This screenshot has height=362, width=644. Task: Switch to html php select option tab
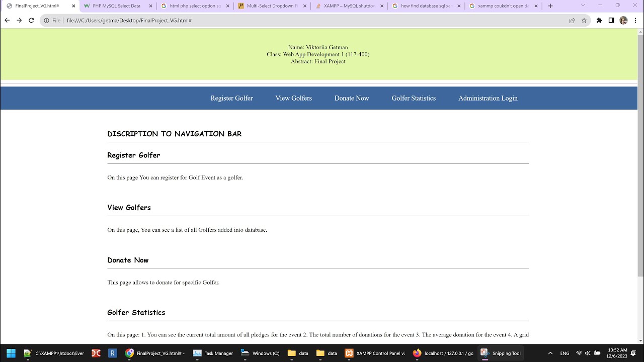pos(195,6)
